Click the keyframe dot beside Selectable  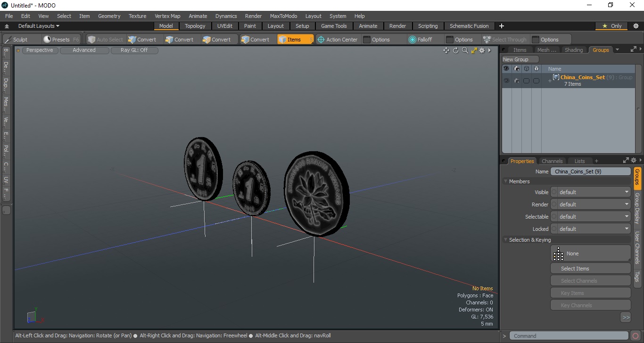[554, 217]
